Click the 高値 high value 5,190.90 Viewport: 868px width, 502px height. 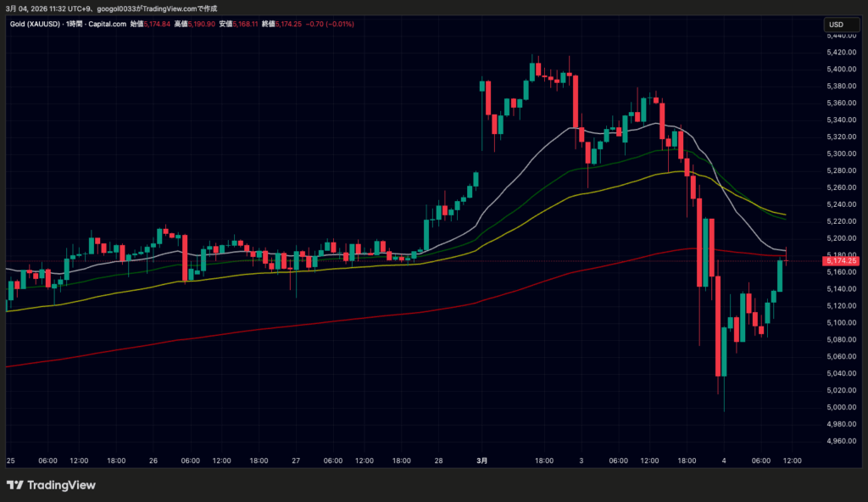click(201, 24)
